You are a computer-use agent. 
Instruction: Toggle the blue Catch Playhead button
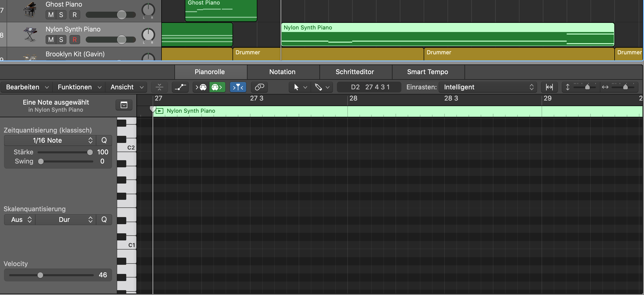coord(238,87)
